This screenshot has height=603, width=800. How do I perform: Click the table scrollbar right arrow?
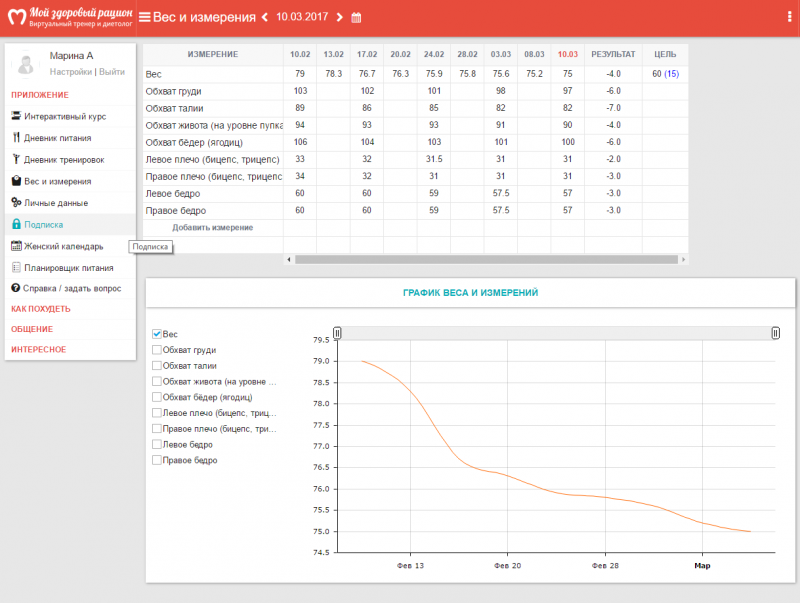point(684,260)
